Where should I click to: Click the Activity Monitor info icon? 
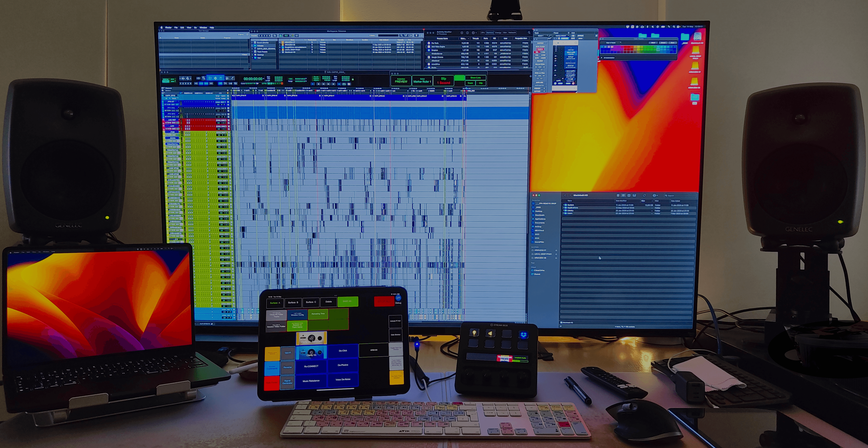tap(467, 33)
